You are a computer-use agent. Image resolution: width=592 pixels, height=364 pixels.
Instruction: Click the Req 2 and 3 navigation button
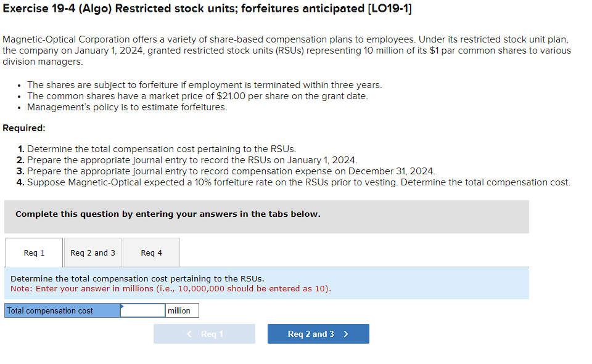pyautogui.click(x=318, y=333)
